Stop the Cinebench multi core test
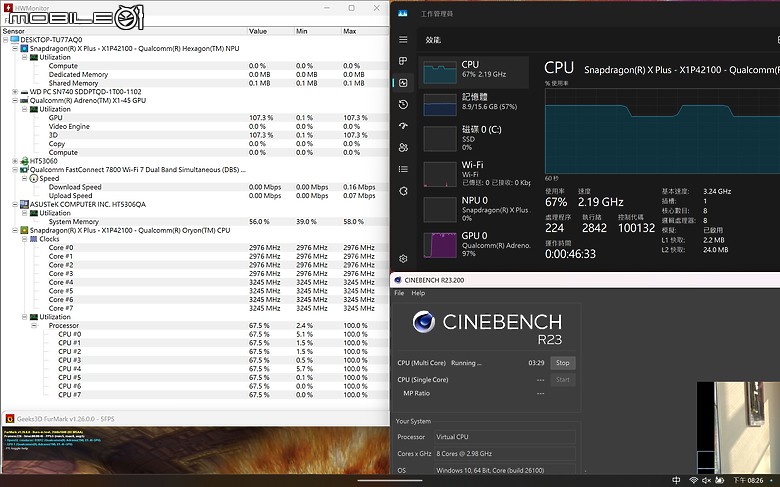The image size is (780, 487). coord(563,363)
